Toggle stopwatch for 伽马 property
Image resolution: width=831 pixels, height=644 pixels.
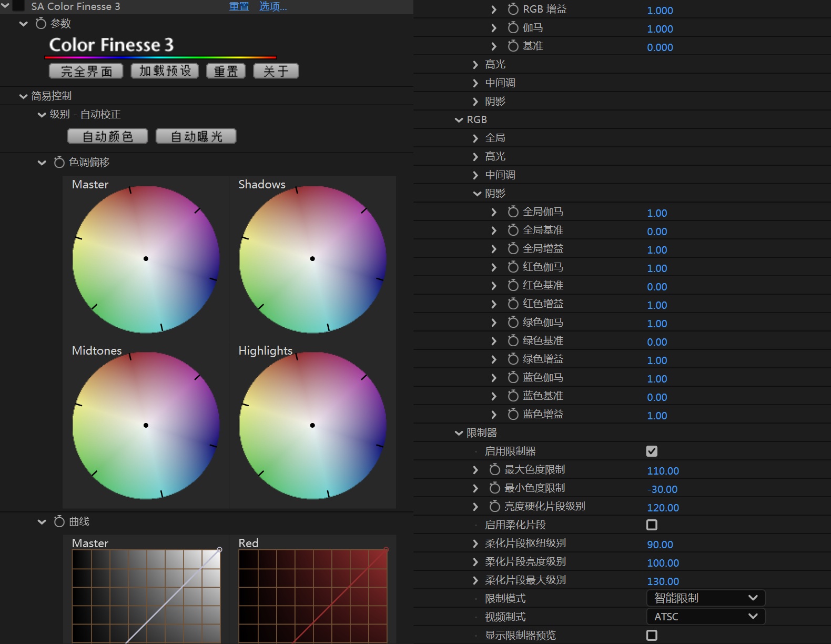coord(513,27)
